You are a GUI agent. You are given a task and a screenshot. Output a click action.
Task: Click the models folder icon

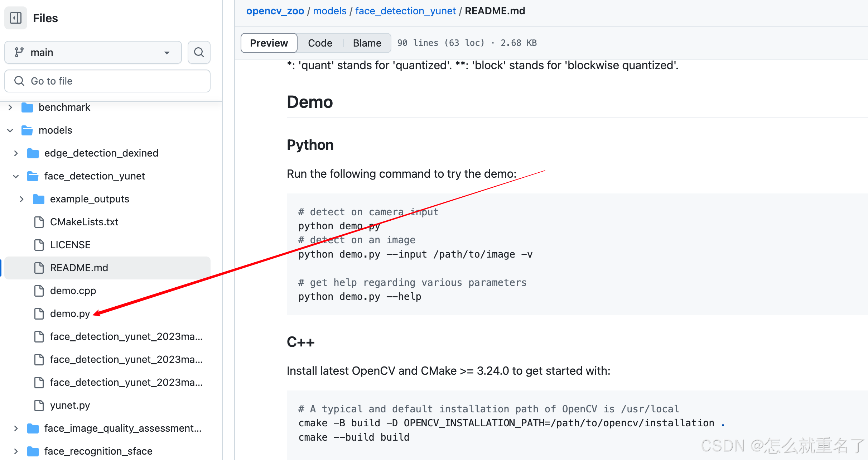click(x=27, y=130)
